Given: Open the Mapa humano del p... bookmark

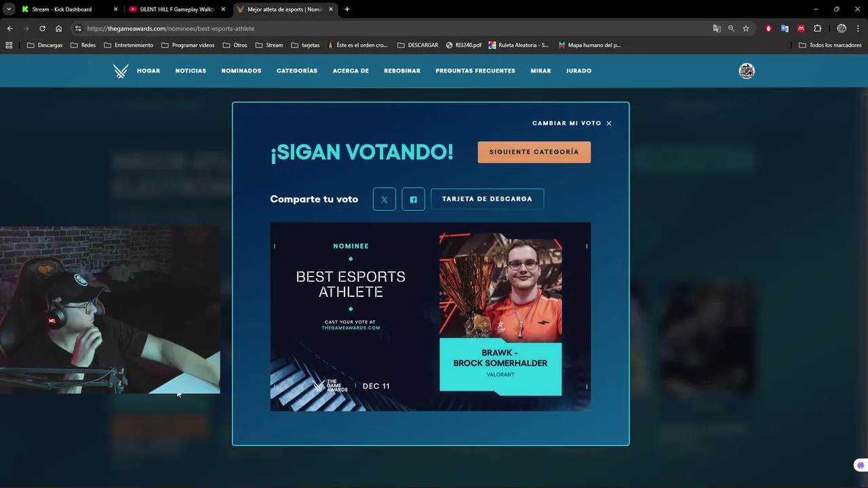Looking at the screenshot, I should [x=589, y=45].
